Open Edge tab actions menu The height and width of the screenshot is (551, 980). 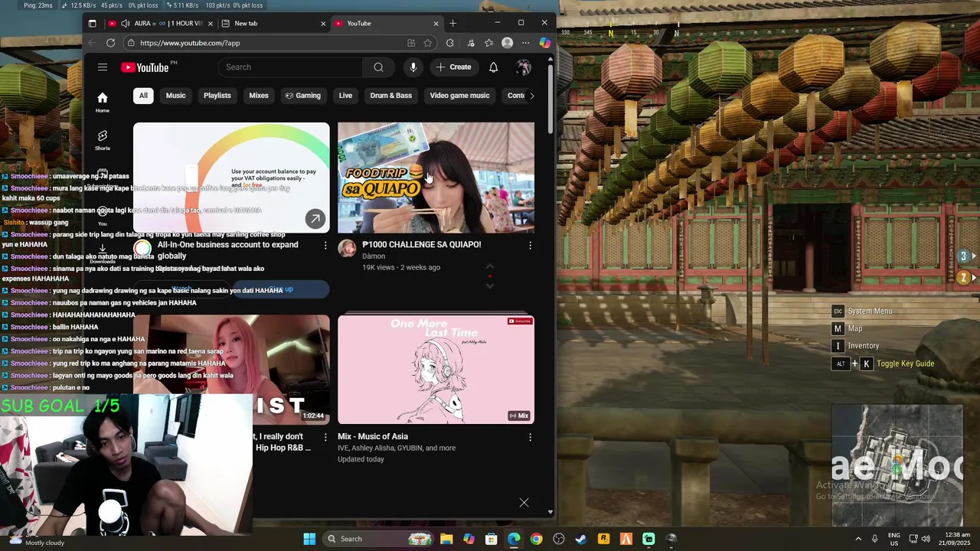coord(93,24)
